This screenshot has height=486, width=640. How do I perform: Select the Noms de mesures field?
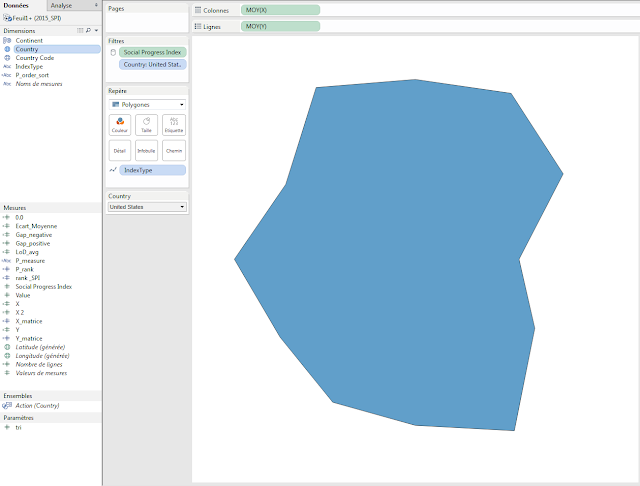(39, 84)
